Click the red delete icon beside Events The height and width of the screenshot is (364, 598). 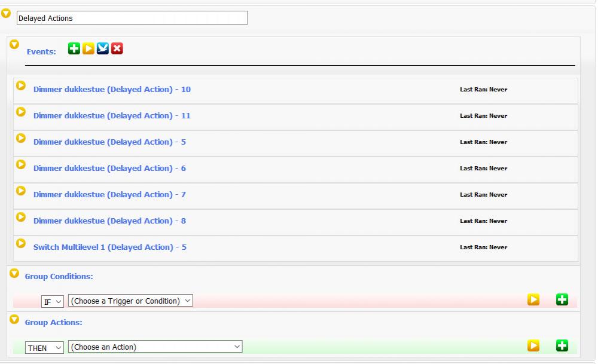(x=117, y=48)
